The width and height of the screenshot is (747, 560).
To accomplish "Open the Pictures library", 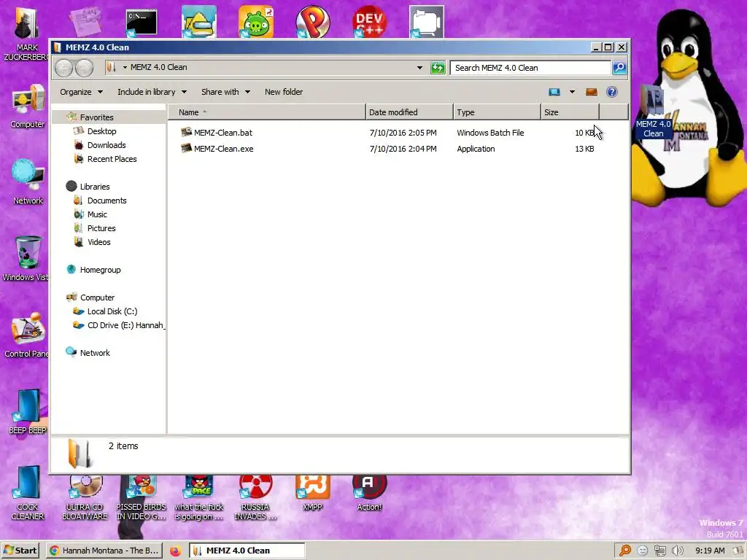I will point(101,228).
